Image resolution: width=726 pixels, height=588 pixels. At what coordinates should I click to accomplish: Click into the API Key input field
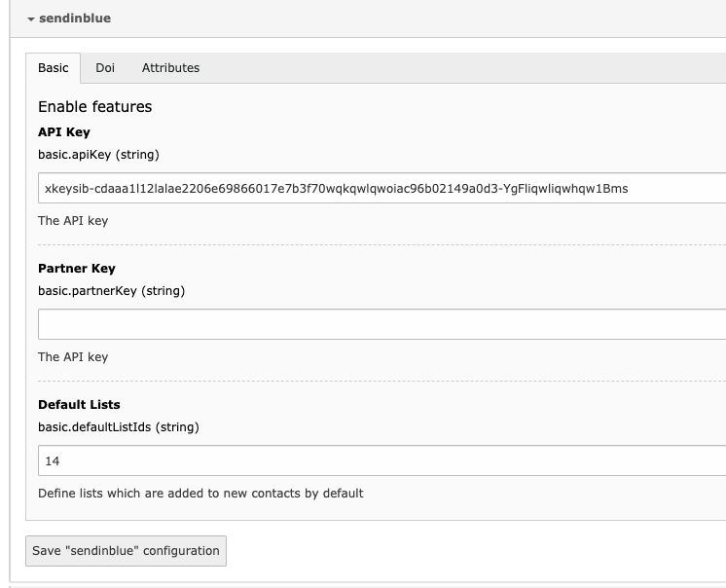point(382,189)
